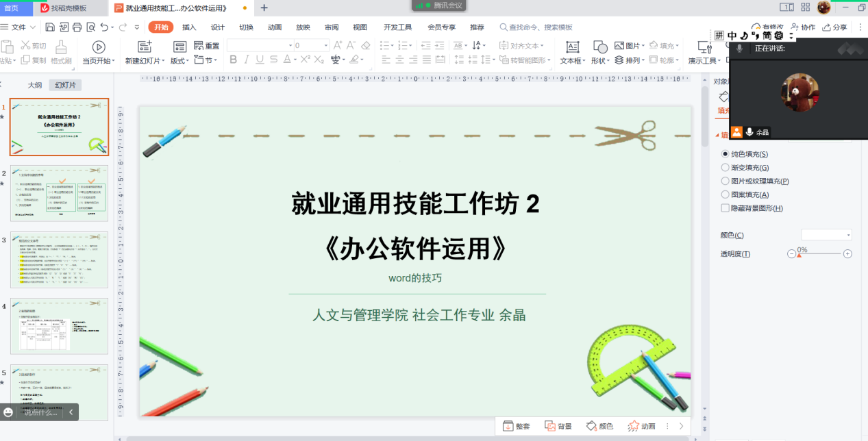Click the 背景 button below slide
This screenshot has width=868, height=441.
click(x=558, y=426)
